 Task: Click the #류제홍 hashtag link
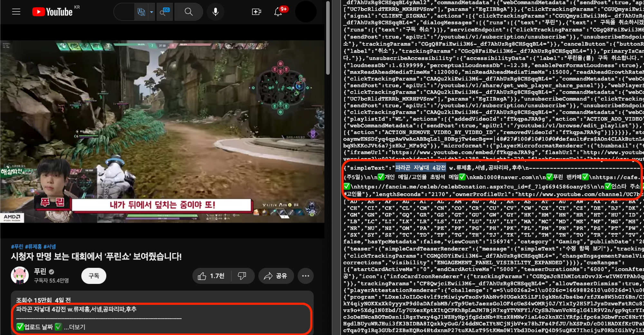click(33, 247)
